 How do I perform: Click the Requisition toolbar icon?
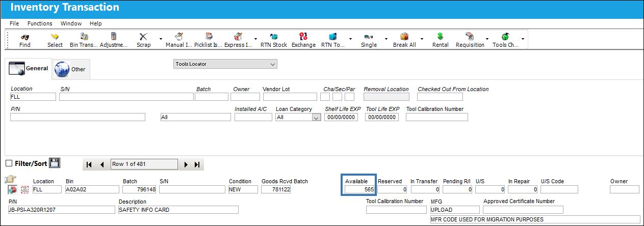pyautogui.click(x=470, y=37)
